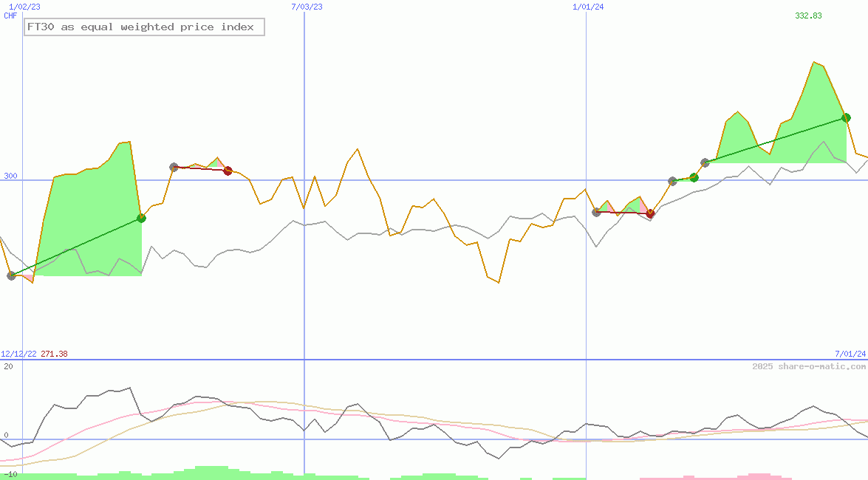
Task: Select the gray start marker at chart left edge
Action: 12,275
